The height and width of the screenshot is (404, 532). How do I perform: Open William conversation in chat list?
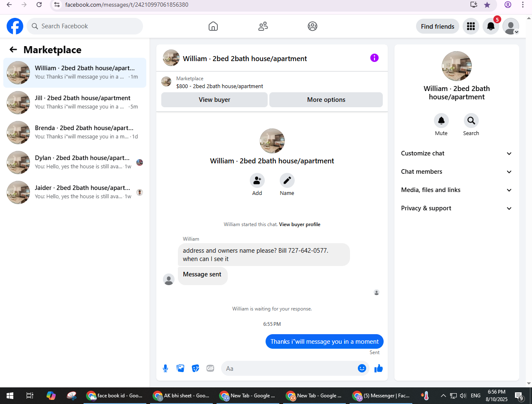click(x=75, y=73)
